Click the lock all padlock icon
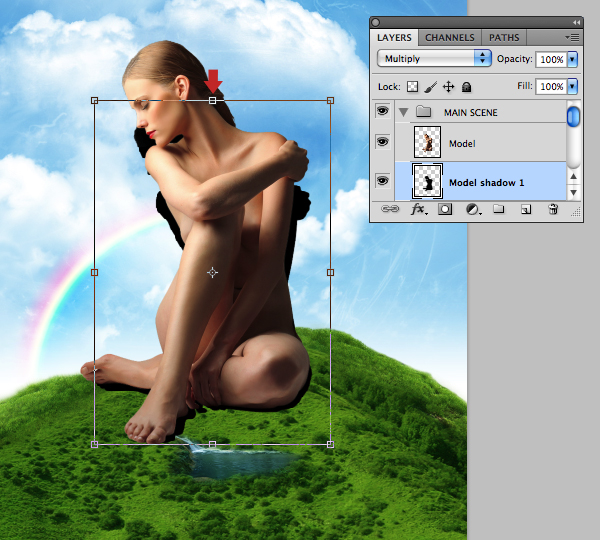This screenshot has height=540, width=600. click(466, 87)
